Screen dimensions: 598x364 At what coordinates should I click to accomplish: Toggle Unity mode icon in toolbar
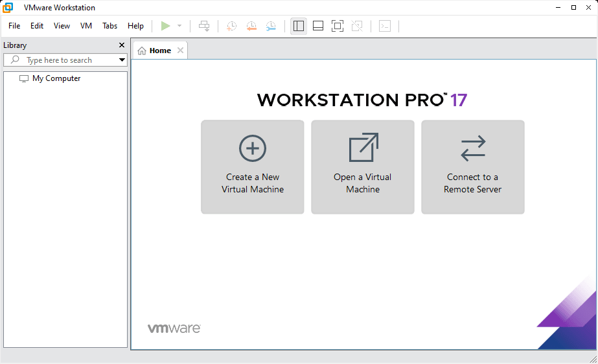point(357,26)
